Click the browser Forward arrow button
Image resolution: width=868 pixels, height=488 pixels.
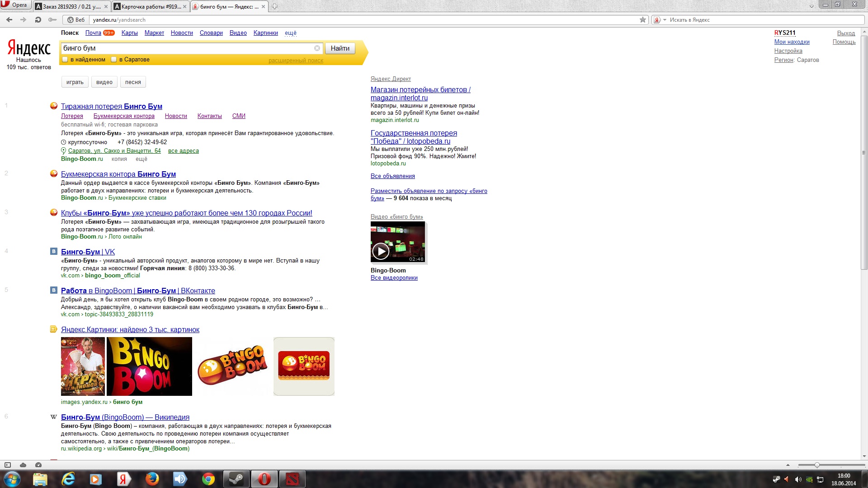pos(24,19)
